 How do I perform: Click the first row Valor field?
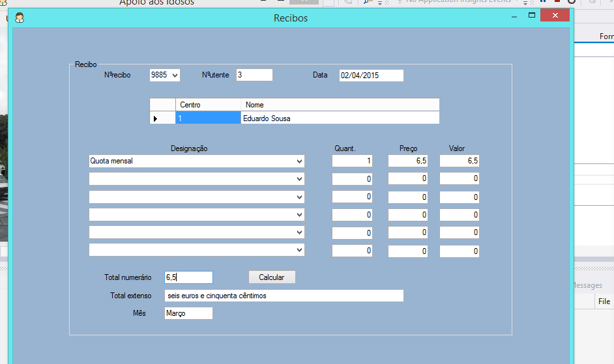[x=460, y=161]
